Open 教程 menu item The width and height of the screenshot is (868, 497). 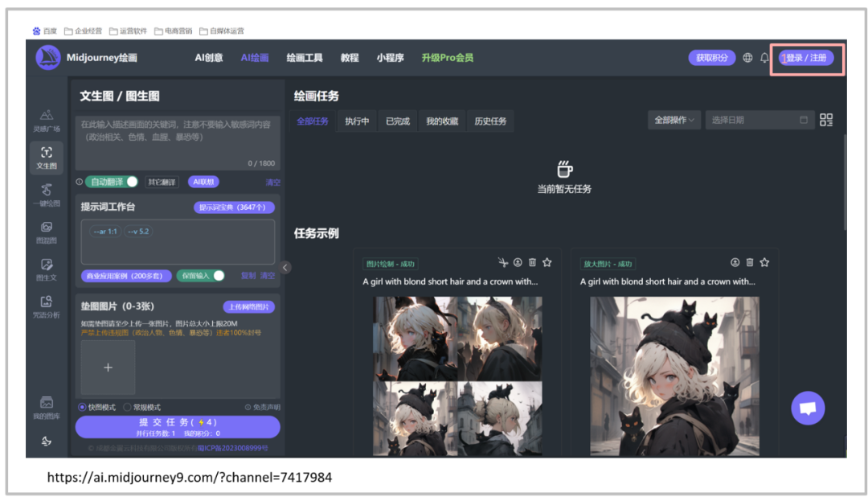(x=350, y=58)
